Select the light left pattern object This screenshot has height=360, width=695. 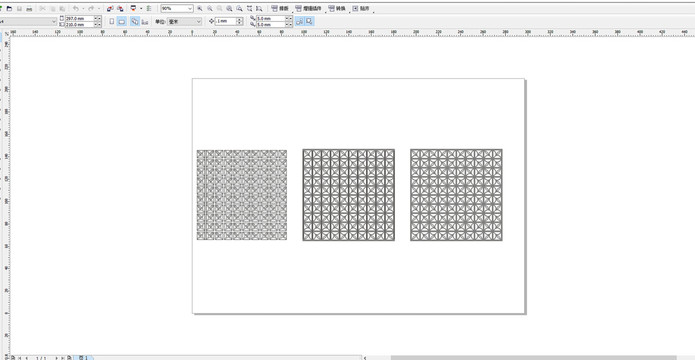click(242, 195)
